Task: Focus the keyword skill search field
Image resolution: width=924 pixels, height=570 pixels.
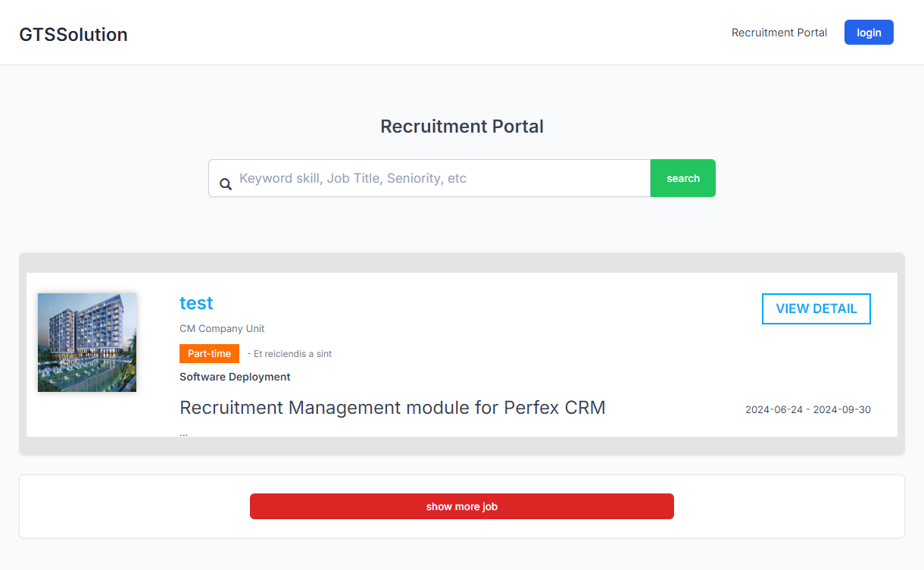Action: pyautogui.click(x=439, y=178)
